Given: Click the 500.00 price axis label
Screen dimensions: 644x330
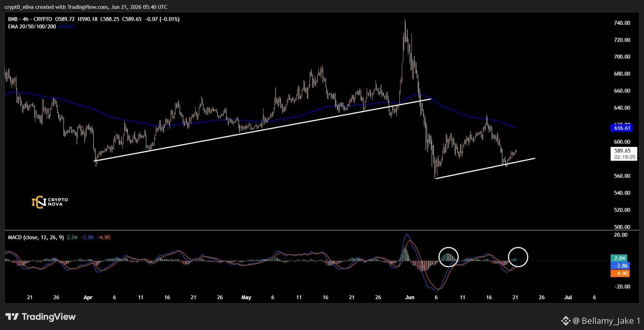Looking at the screenshot, I should pos(622,227).
